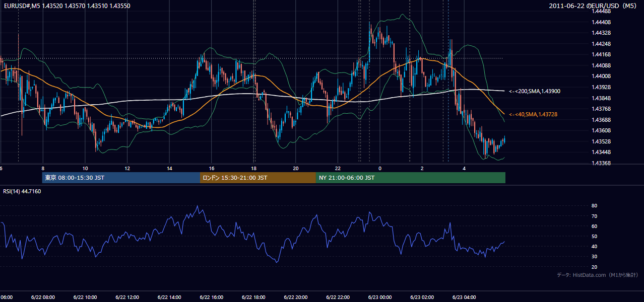This screenshot has width=644, height=302.
Task: Click hour marker 22 under the price chart
Action: tap(338, 168)
